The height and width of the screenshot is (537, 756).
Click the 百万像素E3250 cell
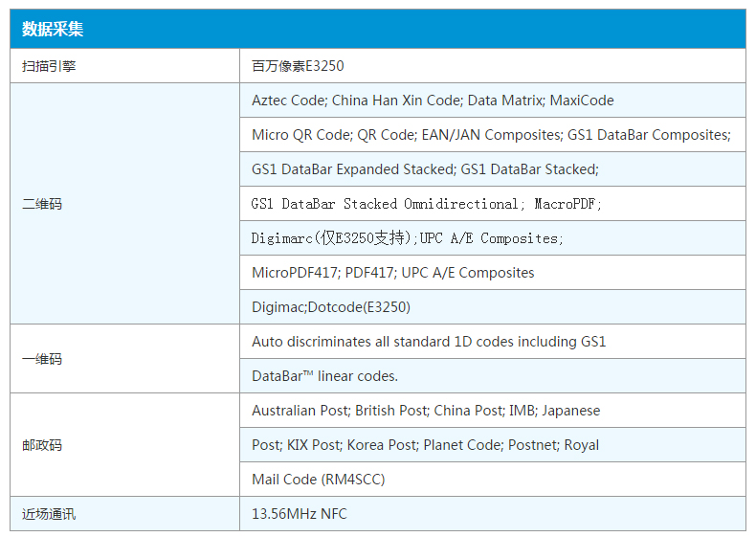(x=493, y=66)
